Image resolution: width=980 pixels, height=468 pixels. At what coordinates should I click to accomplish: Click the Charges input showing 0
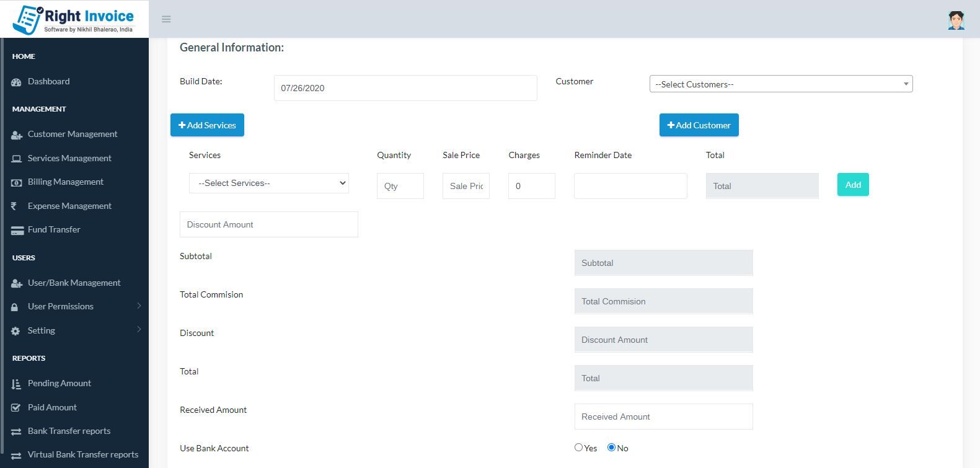532,186
